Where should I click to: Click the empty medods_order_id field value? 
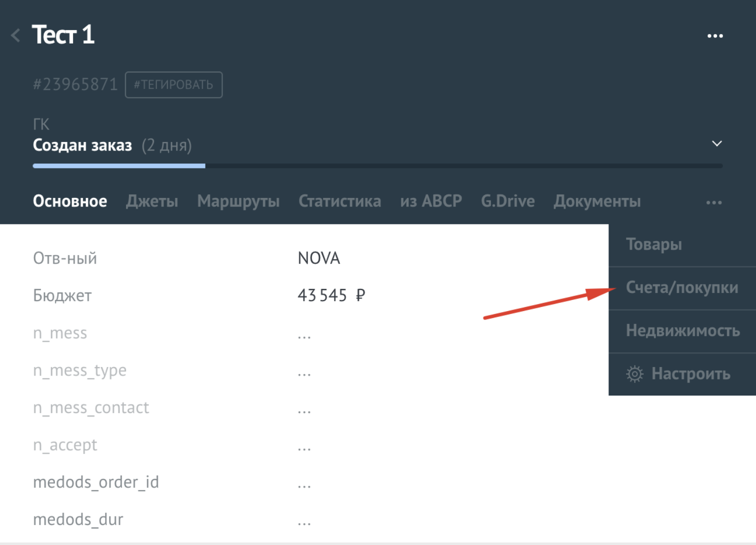304,483
